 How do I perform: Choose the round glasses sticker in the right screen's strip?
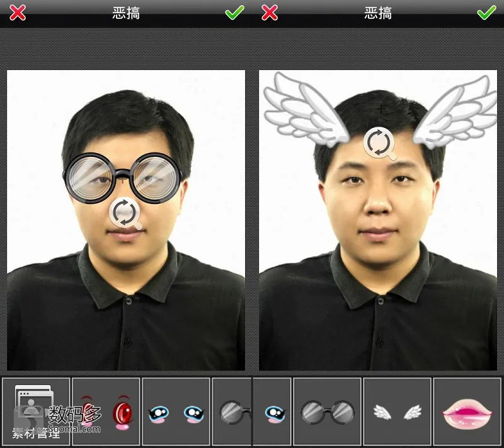tap(328, 412)
